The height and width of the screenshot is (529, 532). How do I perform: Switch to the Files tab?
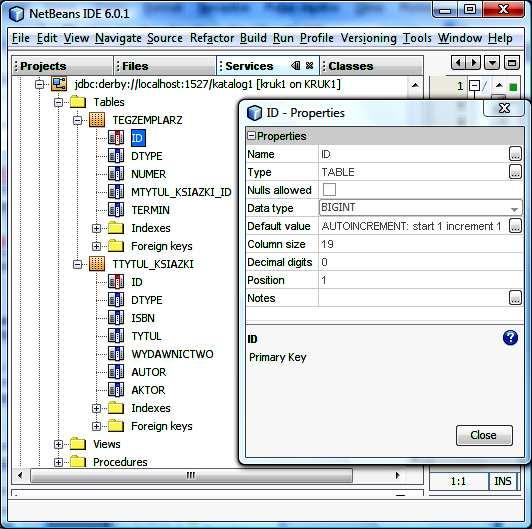(165, 65)
